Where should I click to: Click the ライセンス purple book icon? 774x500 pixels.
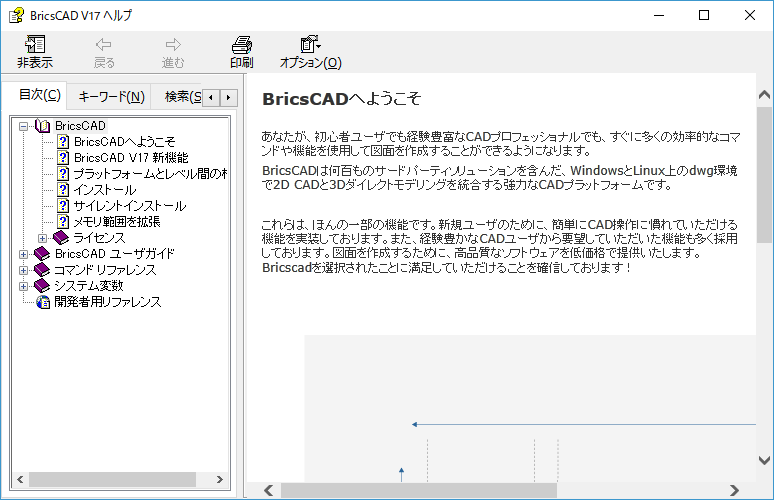[61, 238]
